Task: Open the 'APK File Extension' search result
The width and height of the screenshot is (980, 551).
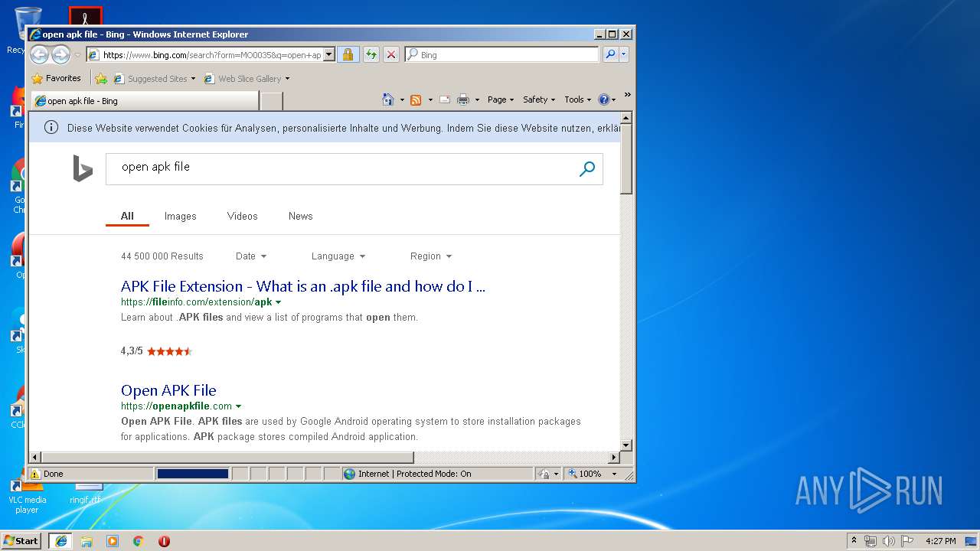Action: coord(303,287)
